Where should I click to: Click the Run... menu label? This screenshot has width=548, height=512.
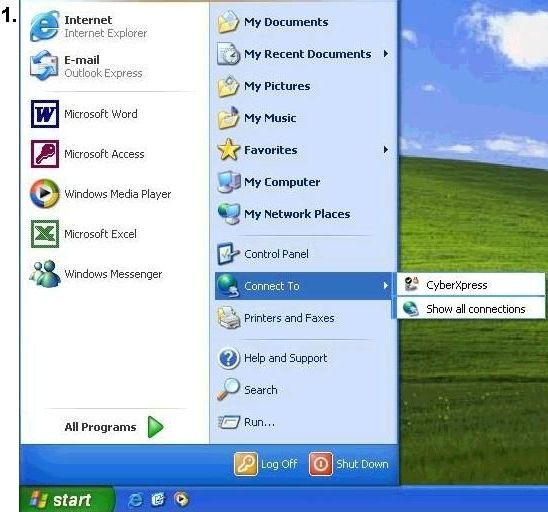[x=259, y=422]
